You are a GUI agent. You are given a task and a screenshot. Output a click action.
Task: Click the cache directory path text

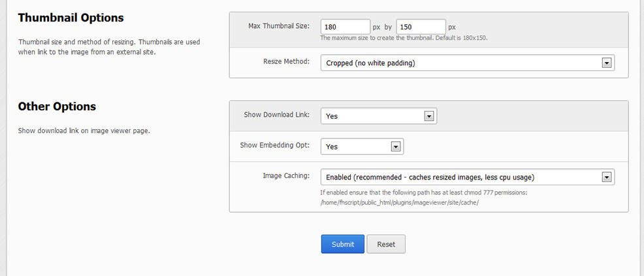[x=400, y=202]
